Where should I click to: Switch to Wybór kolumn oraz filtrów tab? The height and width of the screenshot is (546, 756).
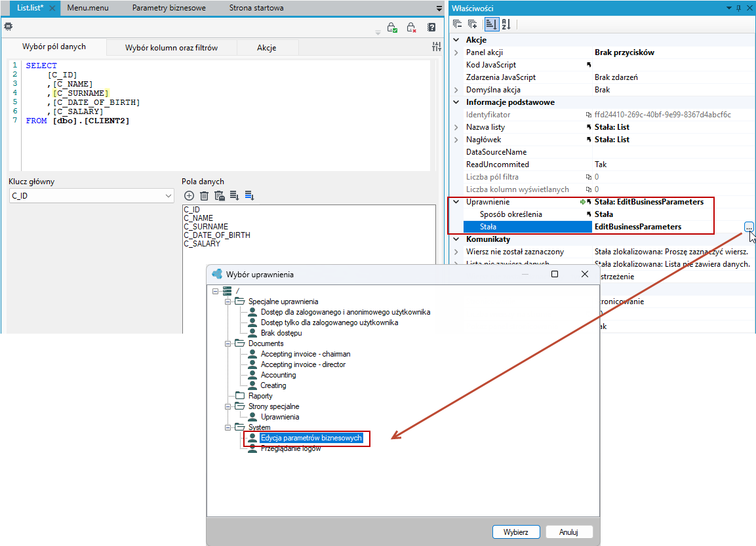coord(171,48)
